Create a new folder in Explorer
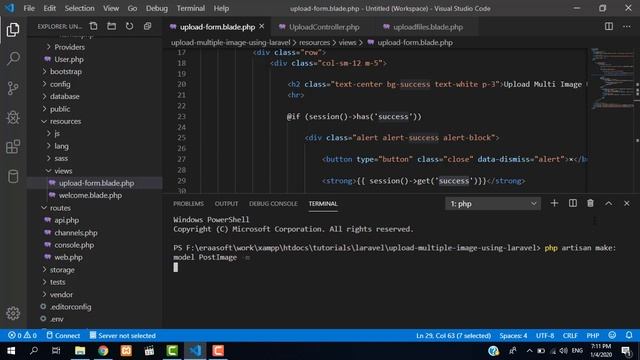The height and width of the screenshot is (360, 640). pyautogui.click(x=111, y=27)
